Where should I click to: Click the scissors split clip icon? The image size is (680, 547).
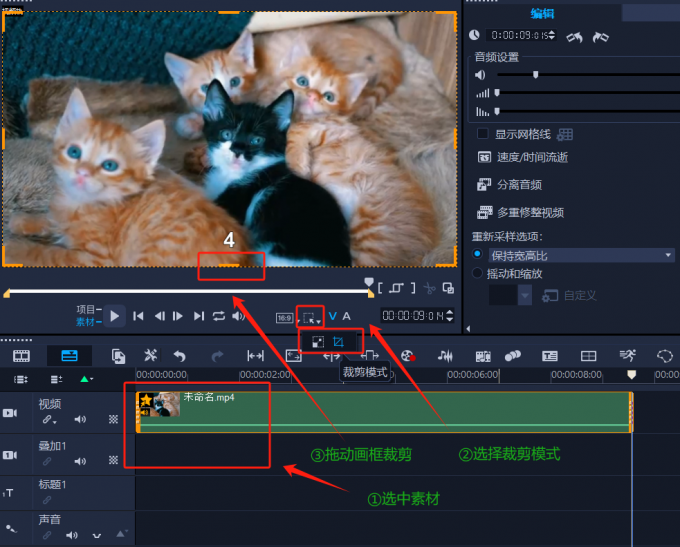coord(430,288)
